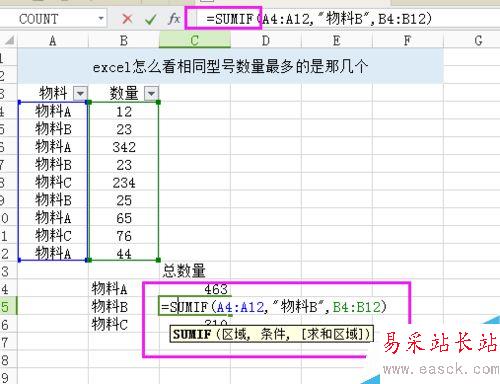Open the 数量 column filter dropdown
The image size is (500, 384).
151,93
